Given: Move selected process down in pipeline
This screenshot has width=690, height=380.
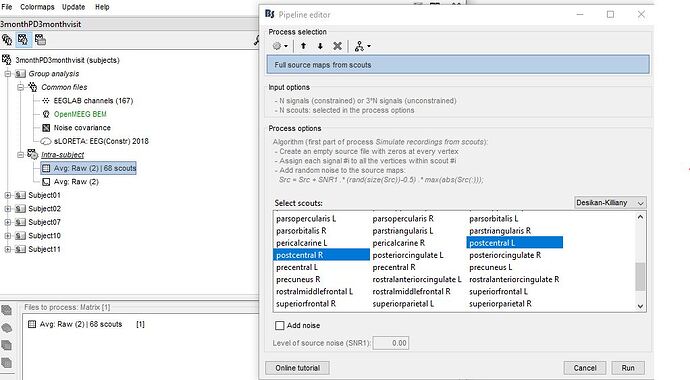Looking at the screenshot, I should [320, 46].
